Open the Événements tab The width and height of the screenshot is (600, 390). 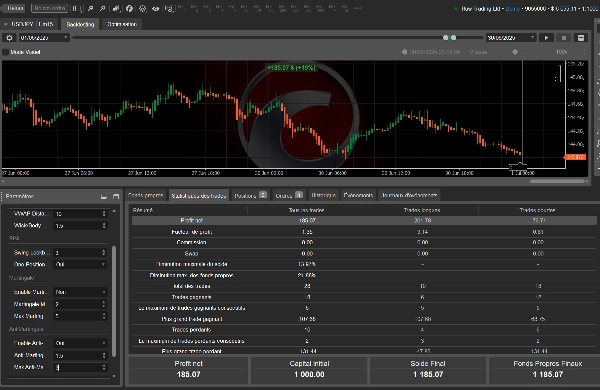click(358, 195)
